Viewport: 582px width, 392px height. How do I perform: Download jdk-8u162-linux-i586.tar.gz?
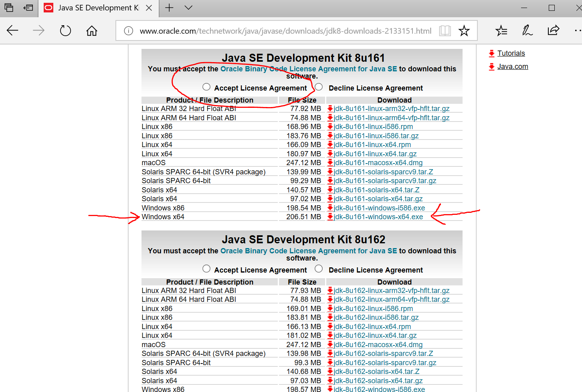376,317
